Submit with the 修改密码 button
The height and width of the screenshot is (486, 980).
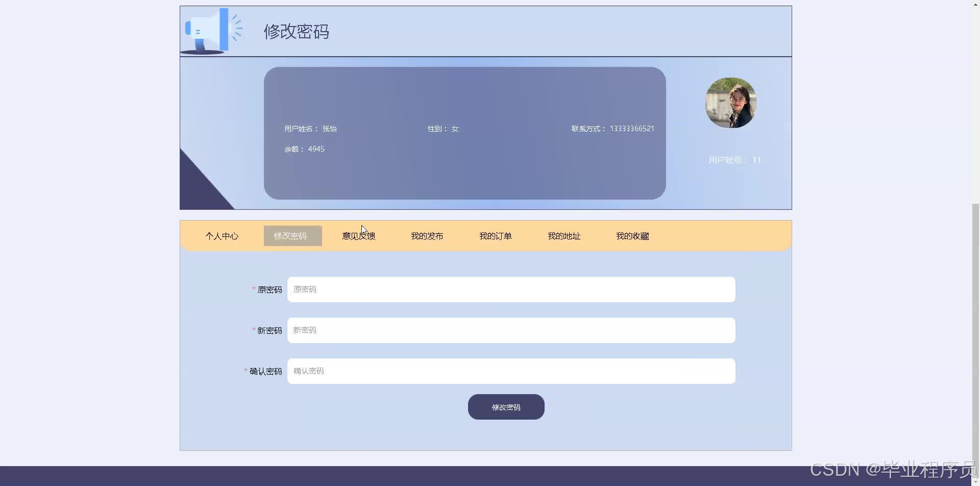pos(506,407)
